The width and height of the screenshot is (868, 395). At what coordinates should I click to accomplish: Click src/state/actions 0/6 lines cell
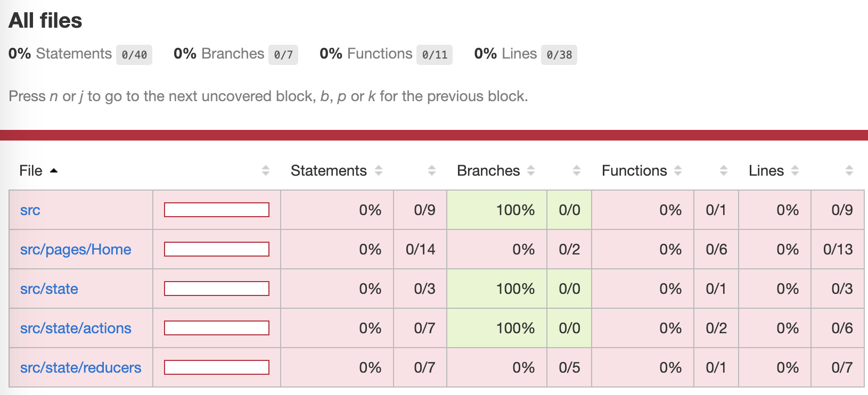[x=838, y=328]
